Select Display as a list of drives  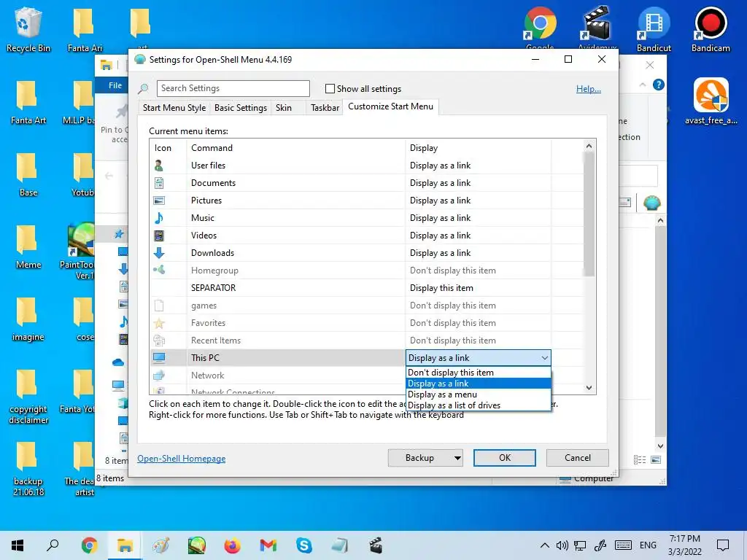(x=479, y=405)
